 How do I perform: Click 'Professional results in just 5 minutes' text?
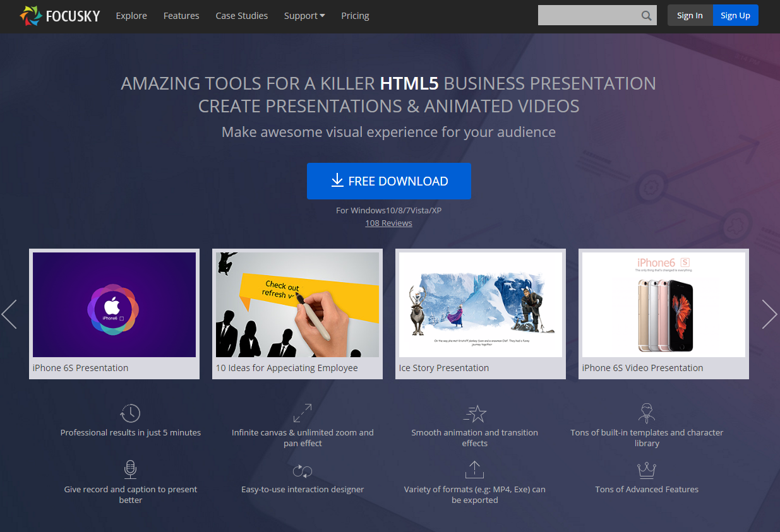(131, 433)
